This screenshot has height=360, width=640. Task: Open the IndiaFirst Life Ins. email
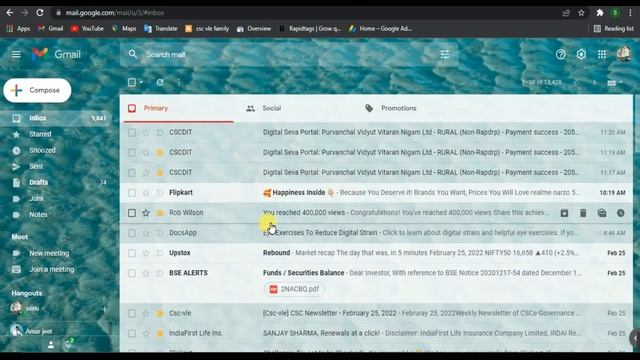pos(376,333)
